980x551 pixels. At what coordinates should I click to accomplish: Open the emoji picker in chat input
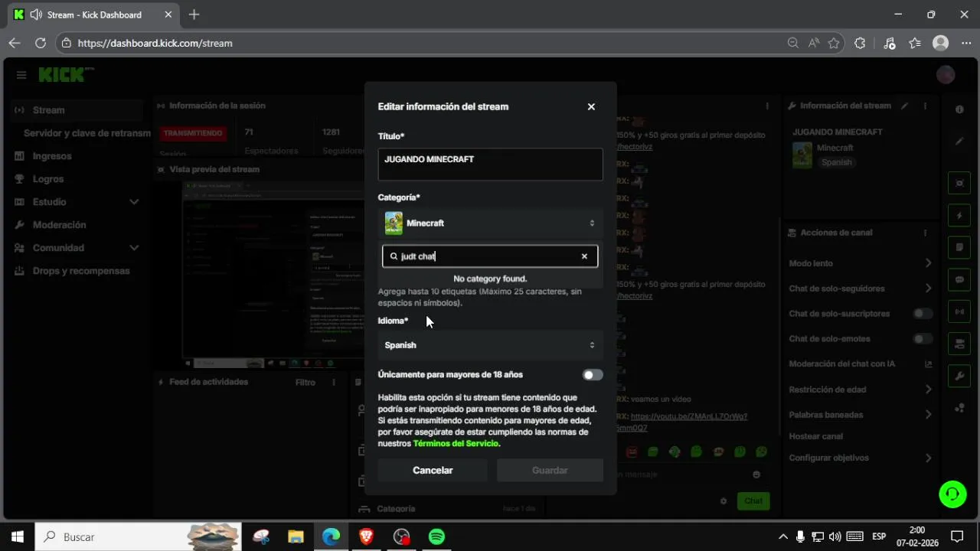[x=756, y=474]
